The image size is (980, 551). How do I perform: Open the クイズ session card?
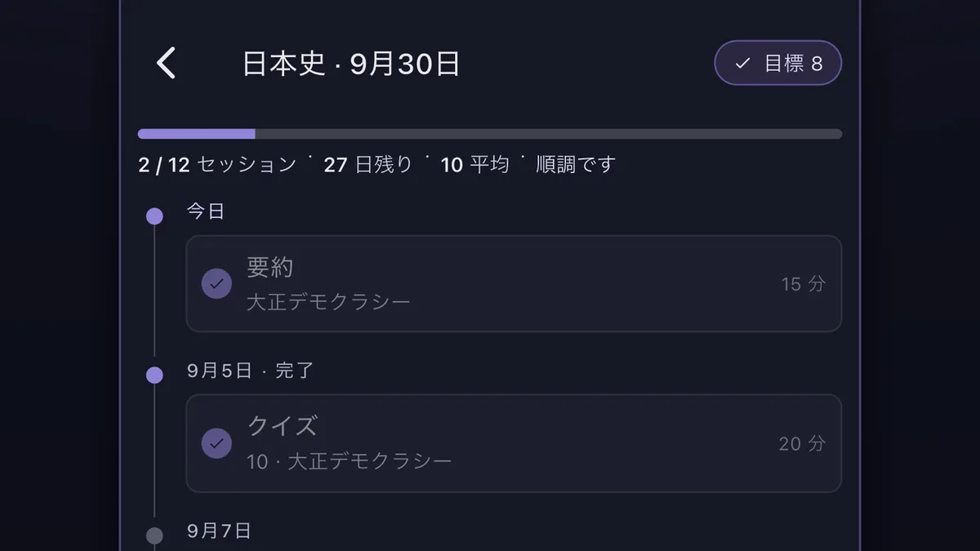coord(514,443)
